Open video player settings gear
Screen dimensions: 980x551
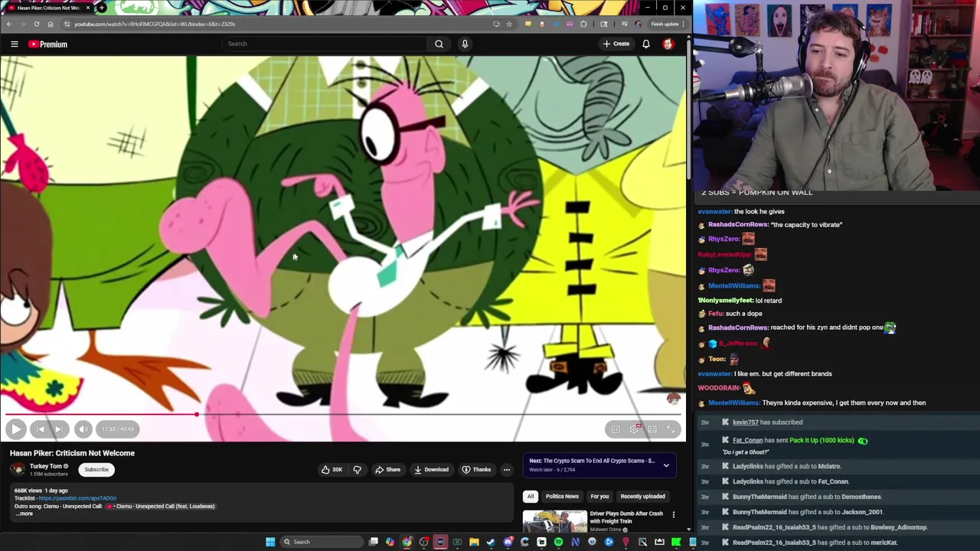[x=634, y=429]
